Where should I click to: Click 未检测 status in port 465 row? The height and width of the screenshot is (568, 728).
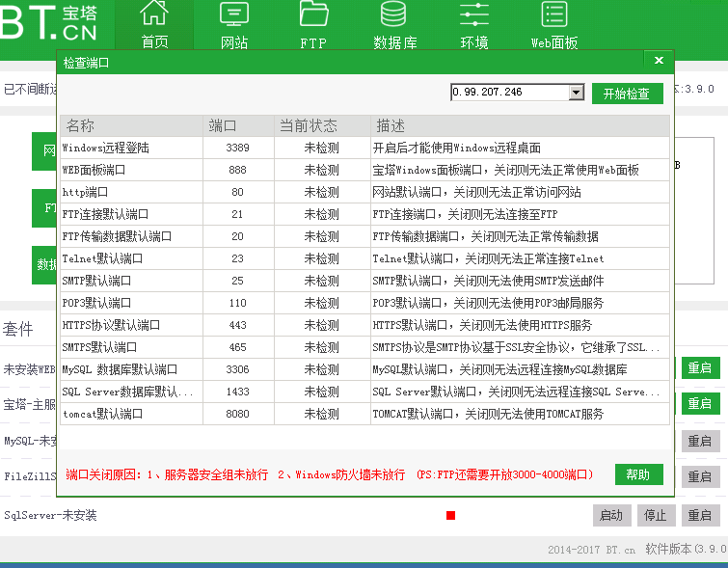pyautogui.click(x=322, y=347)
